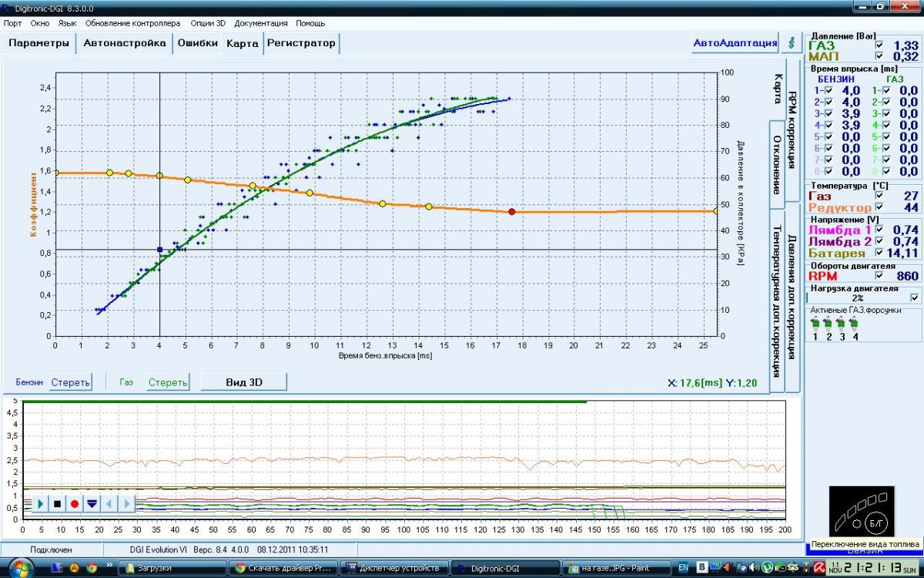Screen dimensions: 924x578
Task: Open the Опции 3D menu
Action: (208, 23)
